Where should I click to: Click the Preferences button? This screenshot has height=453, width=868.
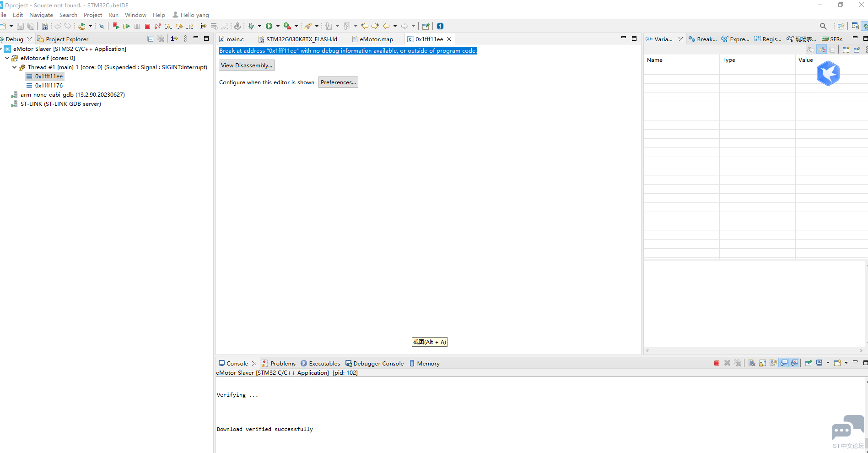tap(338, 82)
